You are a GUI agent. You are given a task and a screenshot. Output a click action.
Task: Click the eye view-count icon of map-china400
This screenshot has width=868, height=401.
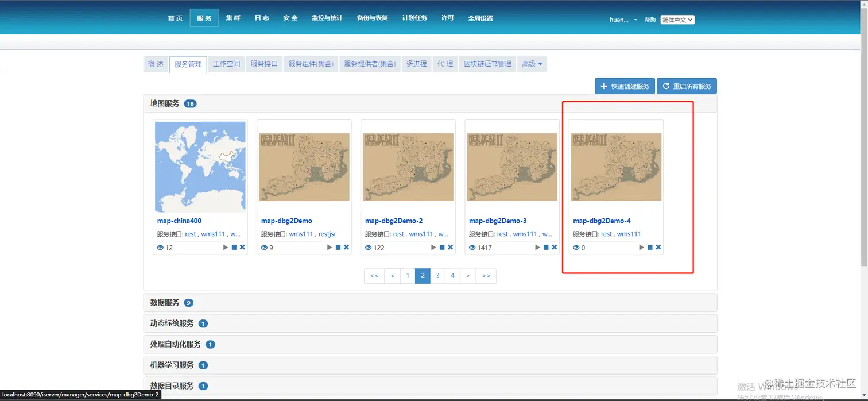(x=160, y=248)
